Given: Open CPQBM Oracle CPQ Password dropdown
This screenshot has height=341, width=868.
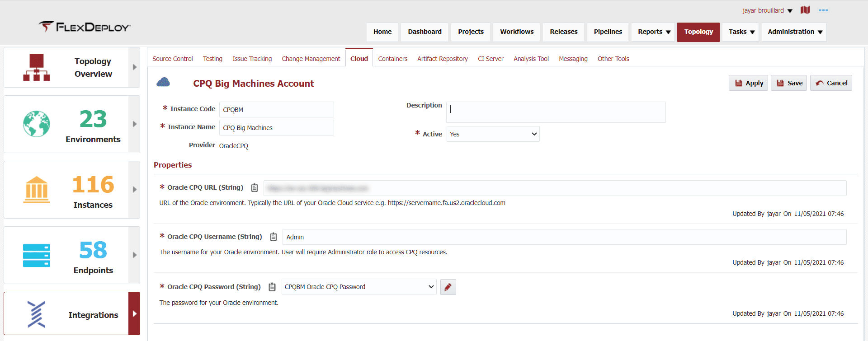Looking at the screenshot, I should 359,287.
